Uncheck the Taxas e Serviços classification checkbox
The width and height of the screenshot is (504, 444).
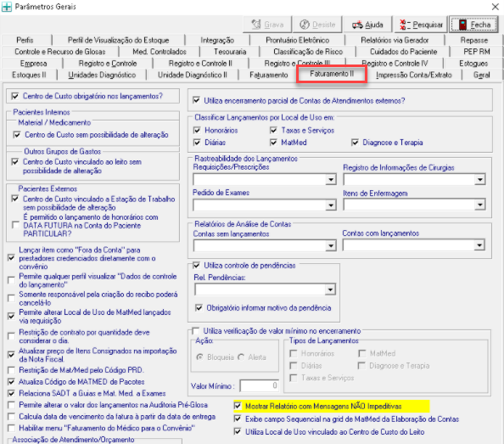[x=273, y=130]
